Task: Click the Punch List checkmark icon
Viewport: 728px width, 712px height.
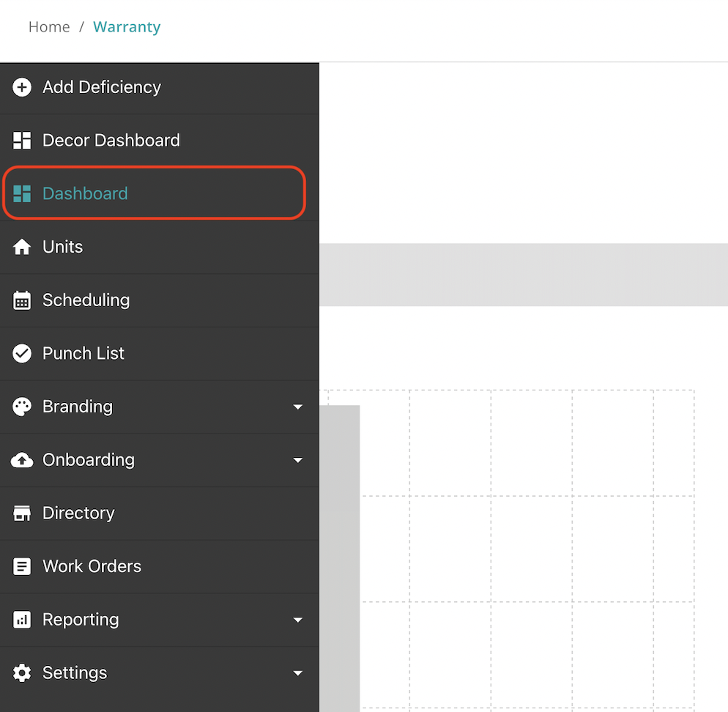Action: point(22,354)
